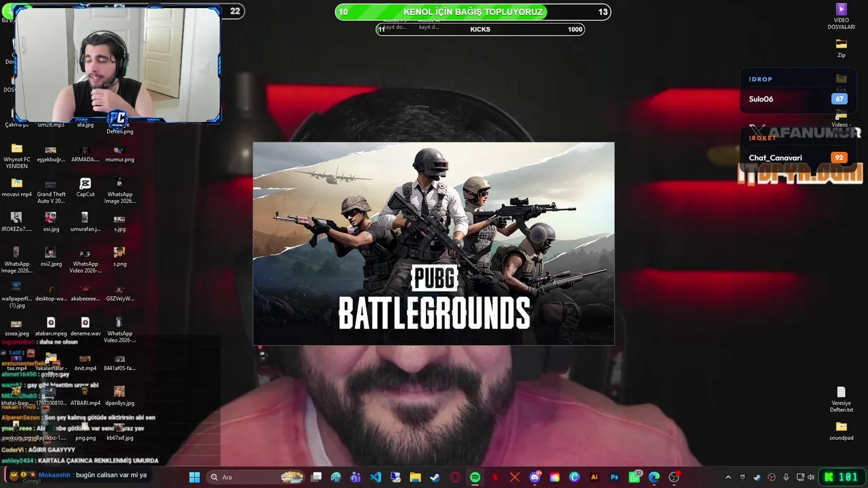Open Opera GX browser from the taskbar

pos(455,477)
